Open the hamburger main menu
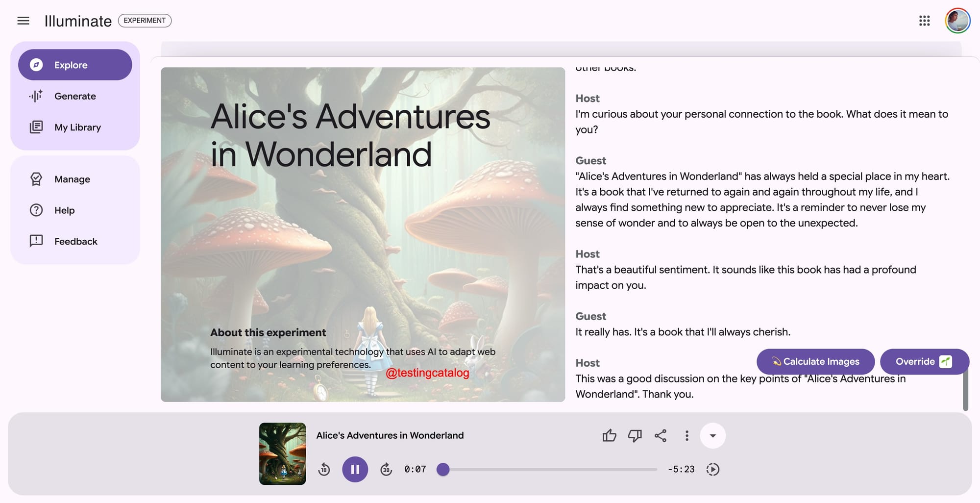 [x=23, y=21]
